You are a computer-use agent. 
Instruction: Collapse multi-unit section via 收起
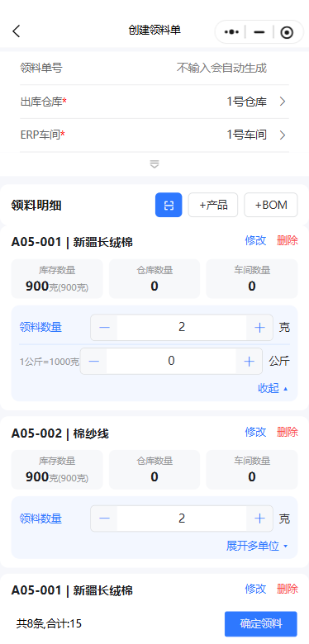(273, 388)
